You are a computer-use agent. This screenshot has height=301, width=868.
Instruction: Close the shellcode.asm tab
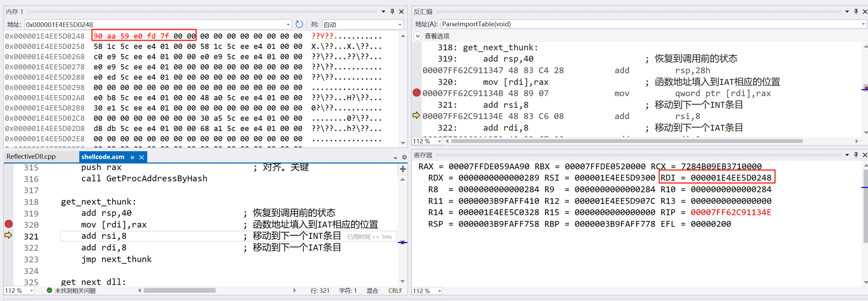pos(142,157)
